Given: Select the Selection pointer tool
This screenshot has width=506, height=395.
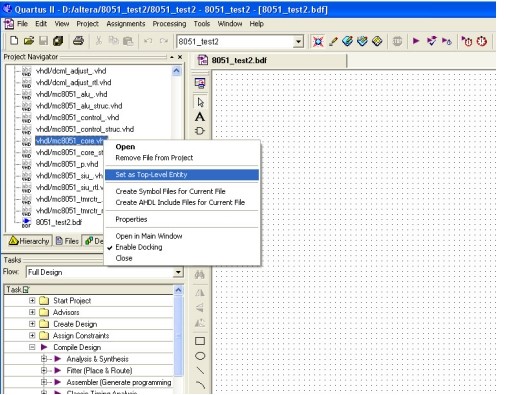Looking at the screenshot, I should pos(200,102).
